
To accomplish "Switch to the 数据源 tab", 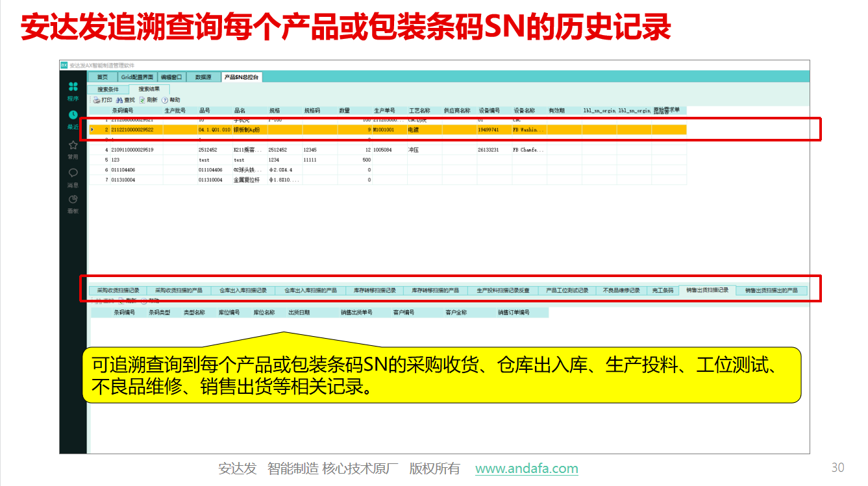I will point(203,77).
